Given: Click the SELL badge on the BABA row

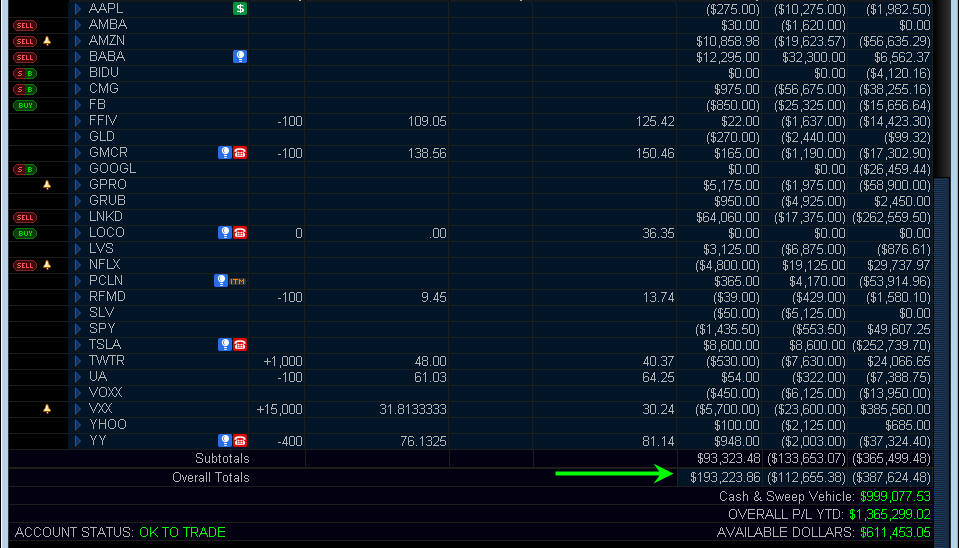Looking at the screenshot, I should click(25, 57).
